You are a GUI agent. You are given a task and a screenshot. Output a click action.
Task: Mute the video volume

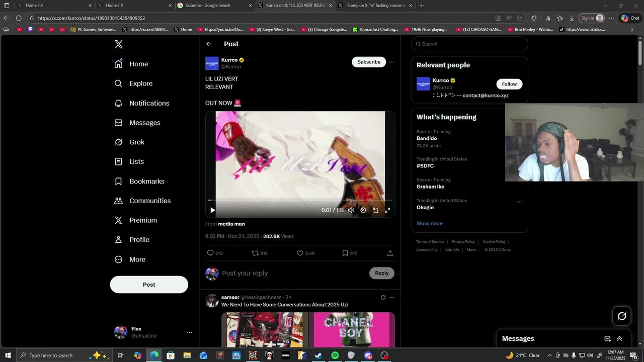351,210
